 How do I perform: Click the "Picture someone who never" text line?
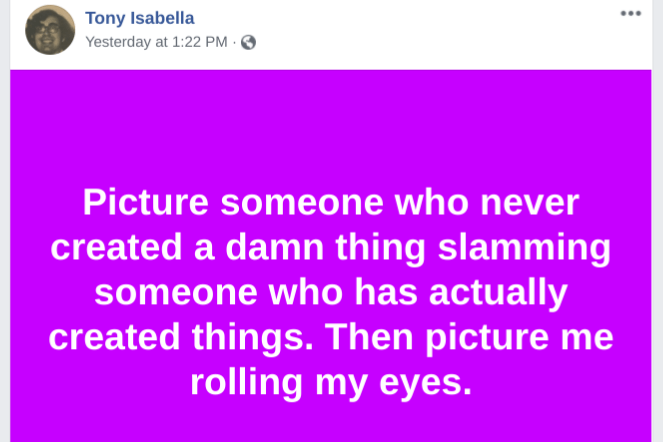coord(330,203)
